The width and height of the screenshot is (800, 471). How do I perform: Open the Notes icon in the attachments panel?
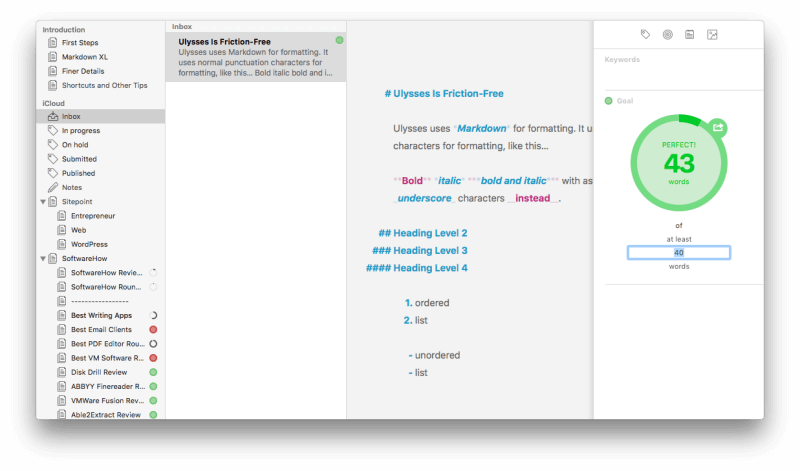click(x=690, y=35)
